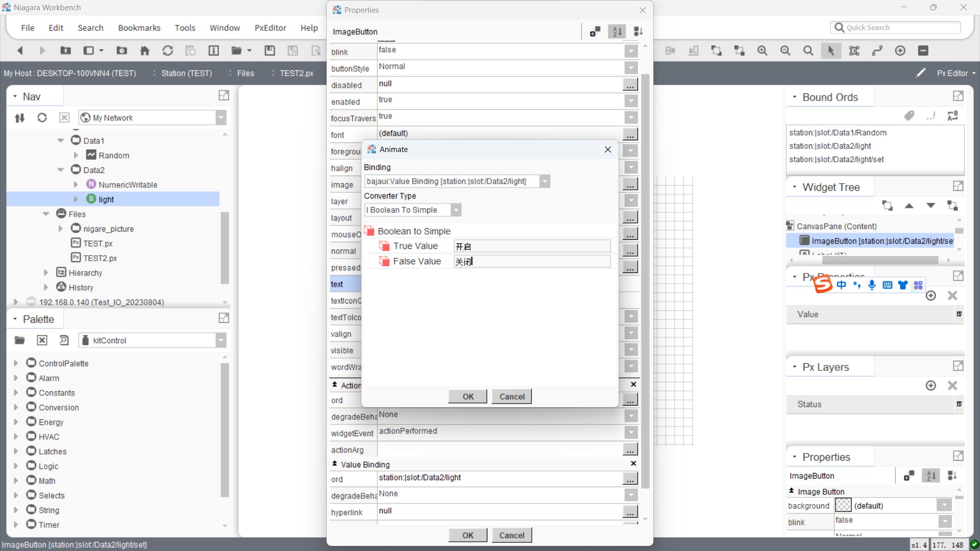Click the Refresh toolbar icon
Viewport: 980px width, 551px height.
pyautogui.click(x=167, y=51)
